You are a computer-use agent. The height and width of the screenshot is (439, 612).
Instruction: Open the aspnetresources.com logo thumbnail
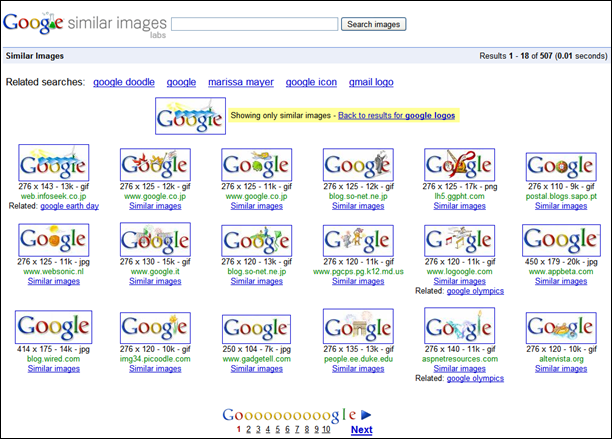click(459, 325)
